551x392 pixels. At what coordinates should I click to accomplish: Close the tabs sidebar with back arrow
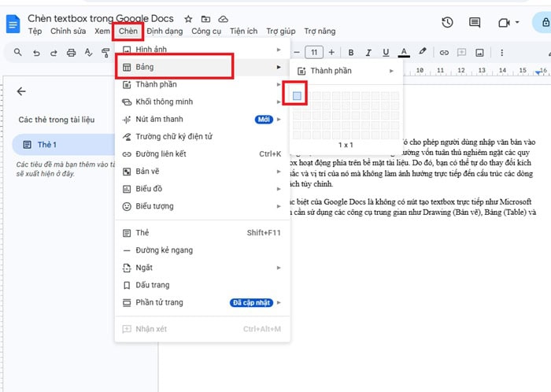point(21,91)
